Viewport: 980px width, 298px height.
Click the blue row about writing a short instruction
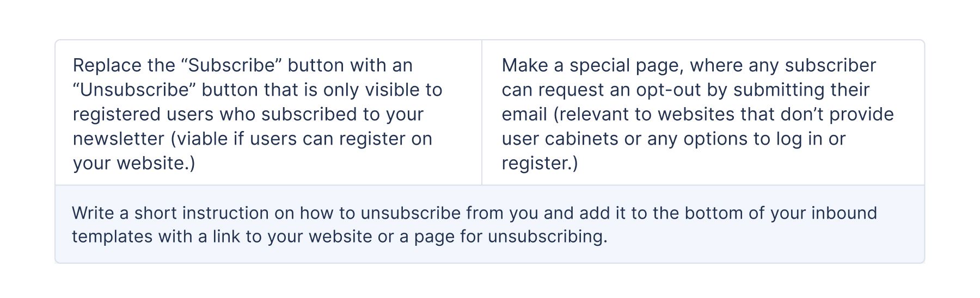tap(490, 224)
